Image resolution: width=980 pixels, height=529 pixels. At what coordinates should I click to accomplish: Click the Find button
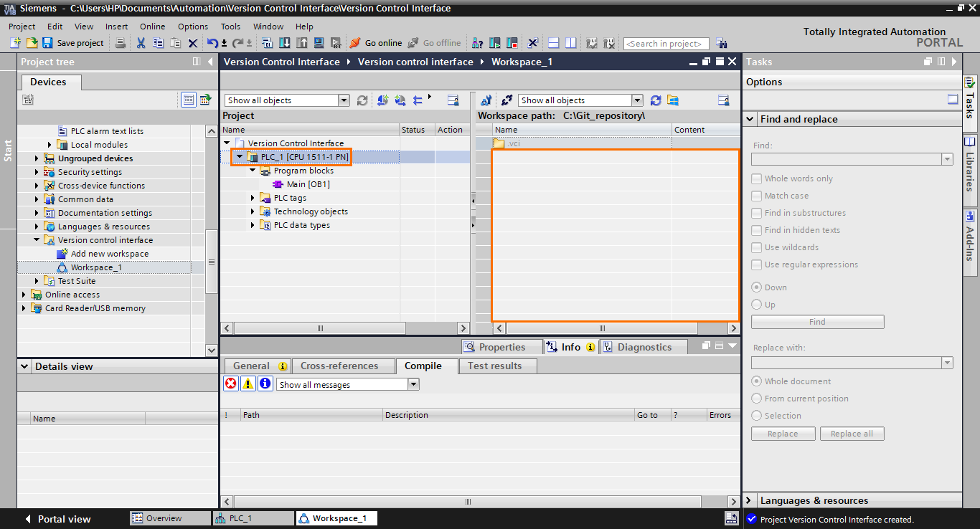click(x=817, y=321)
